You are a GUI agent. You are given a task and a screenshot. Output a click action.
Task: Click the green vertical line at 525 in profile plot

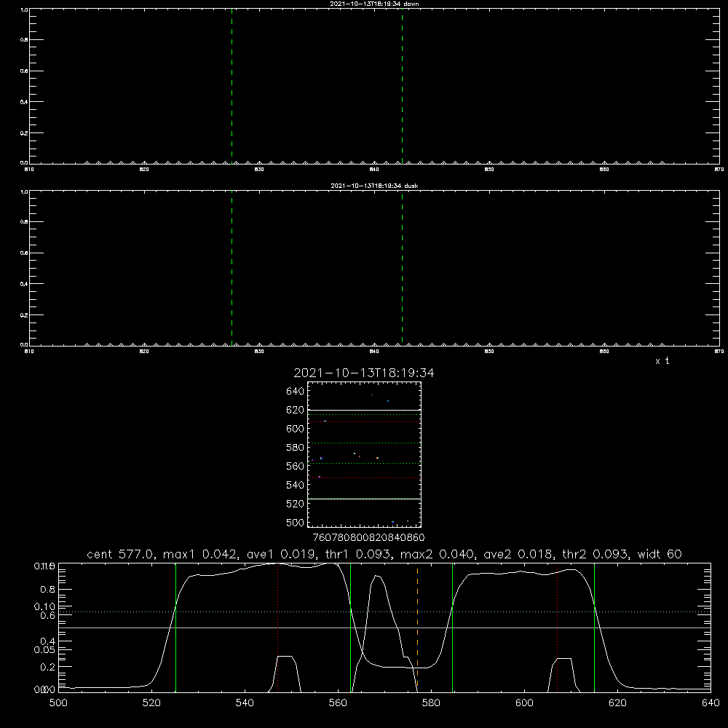tap(176, 628)
